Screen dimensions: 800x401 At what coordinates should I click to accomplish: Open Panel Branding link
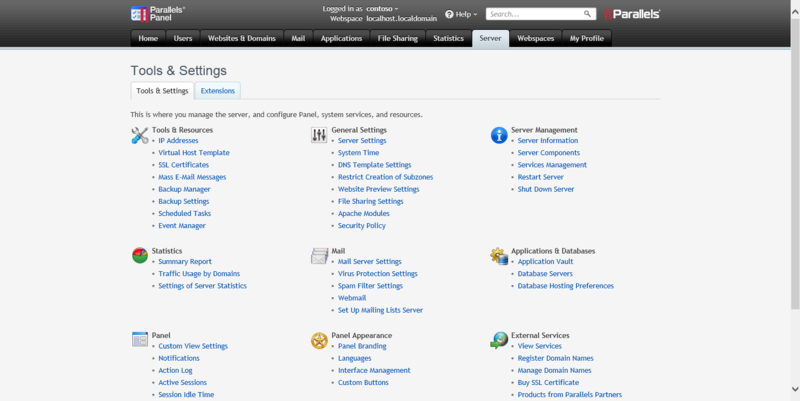click(362, 346)
